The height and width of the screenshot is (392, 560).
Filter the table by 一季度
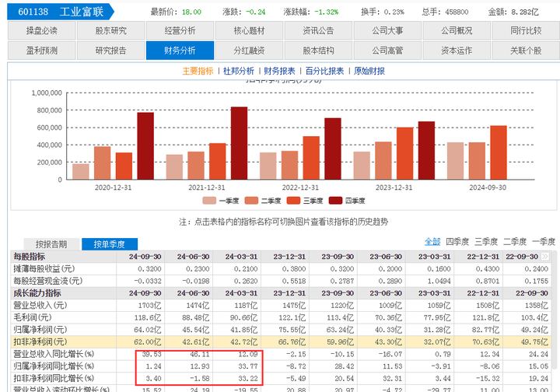[x=544, y=242]
